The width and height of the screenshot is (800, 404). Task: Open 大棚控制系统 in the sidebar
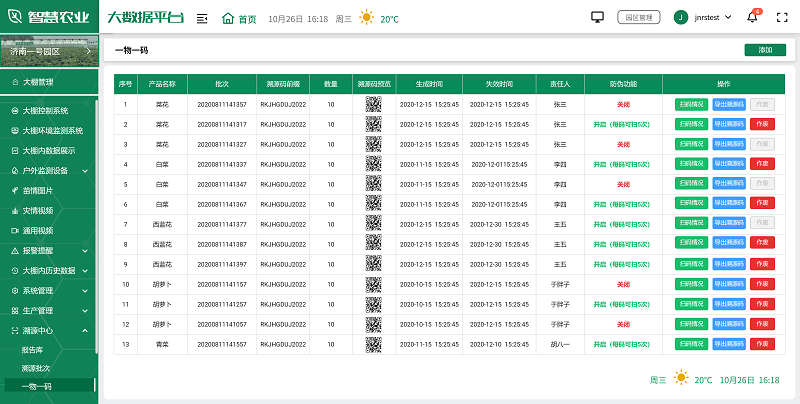(45, 110)
